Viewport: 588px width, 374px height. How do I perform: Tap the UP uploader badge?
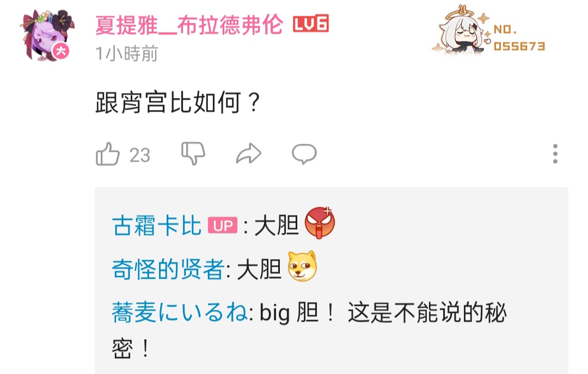click(x=222, y=225)
